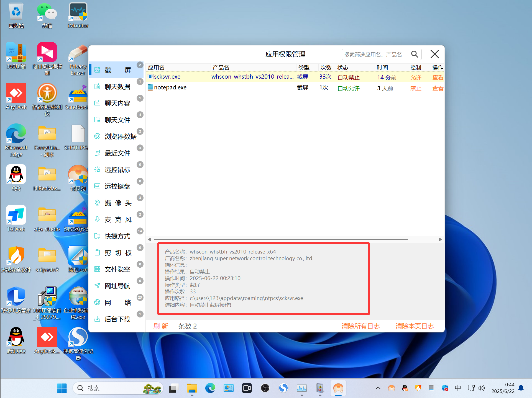The width and height of the screenshot is (532, 398).
Task: Open the 回收站 recycle bin desktop icon
Action: pos(16,16)
